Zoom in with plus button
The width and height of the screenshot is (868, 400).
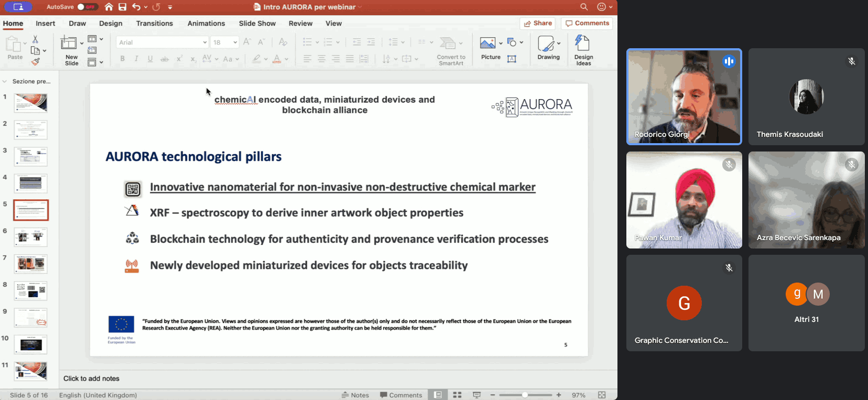pos(559,395)
